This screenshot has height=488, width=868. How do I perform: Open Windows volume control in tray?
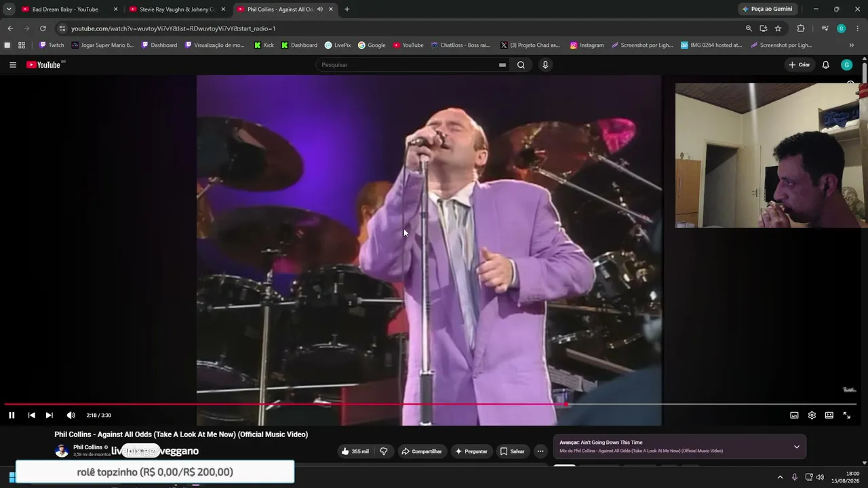[x=820, y=477]
